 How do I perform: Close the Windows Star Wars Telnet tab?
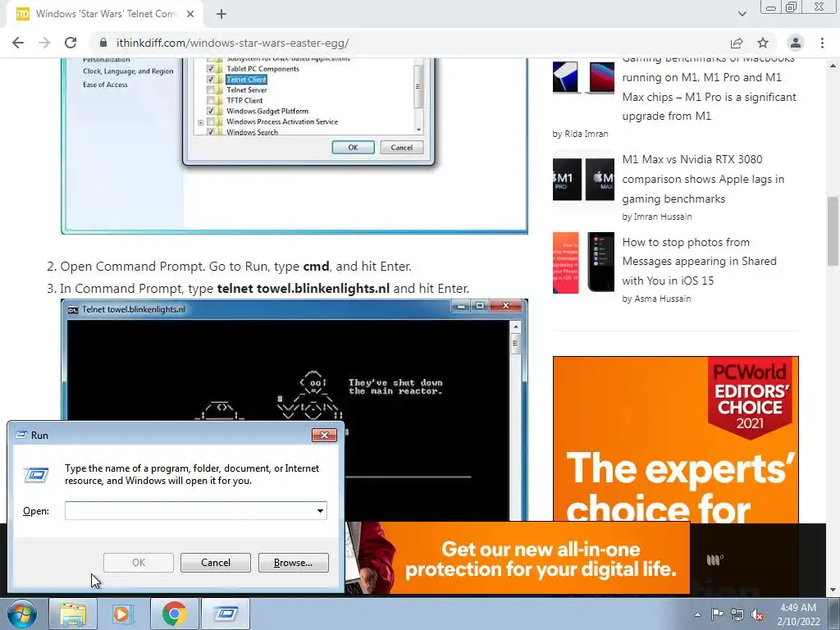190,14
